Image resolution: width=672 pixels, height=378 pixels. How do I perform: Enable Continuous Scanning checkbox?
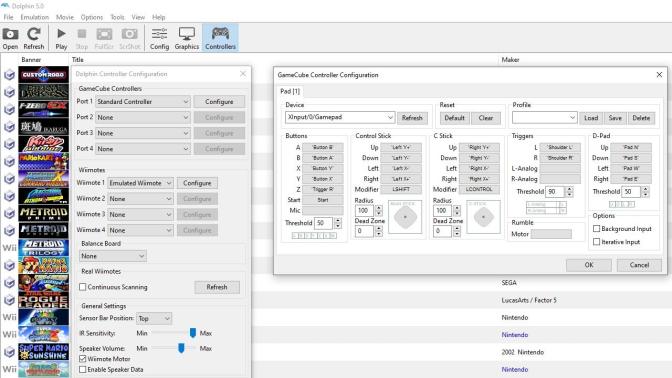(83, 287)
